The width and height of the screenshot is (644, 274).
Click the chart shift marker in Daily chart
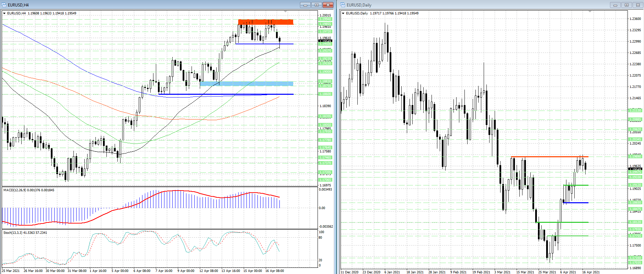click(590, 11)
